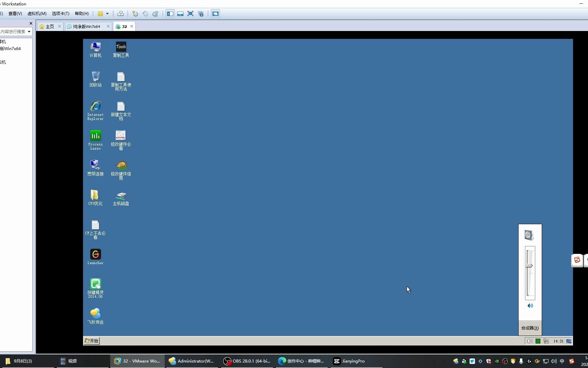The width and height of the screenshot is (588, 368).
Task: Select the 飞秋传送 desktop icon
Action: (x=95, y=316)
